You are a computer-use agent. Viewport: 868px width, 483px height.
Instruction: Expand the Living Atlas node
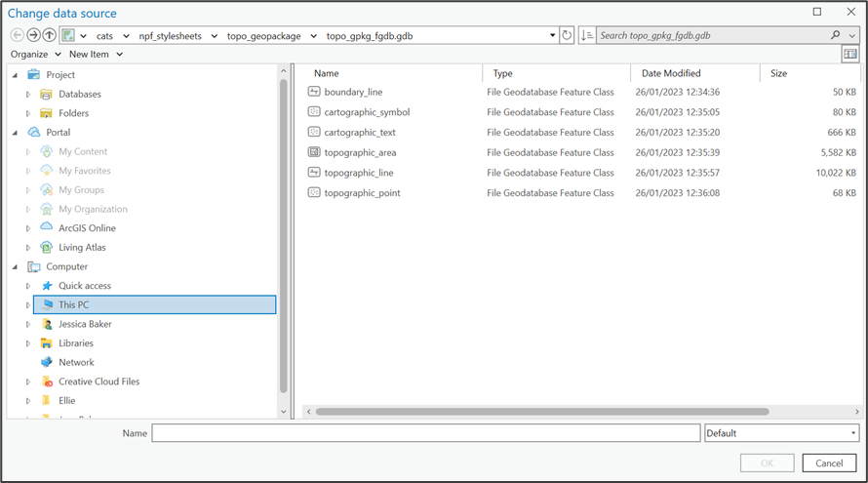point(27,248)
